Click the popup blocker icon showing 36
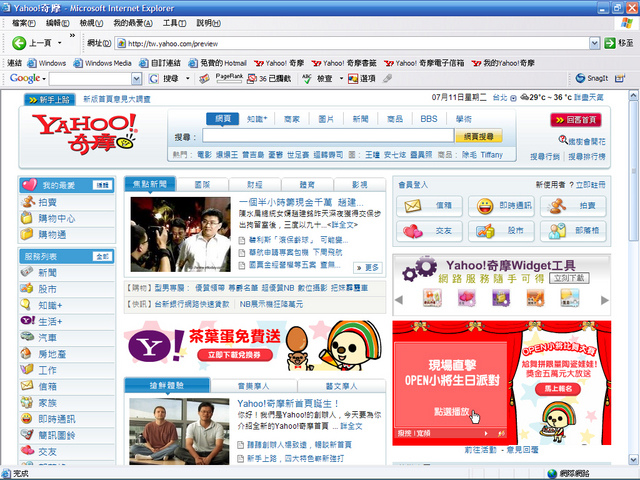This screenshot has height=480, width=640. [252, 78]
